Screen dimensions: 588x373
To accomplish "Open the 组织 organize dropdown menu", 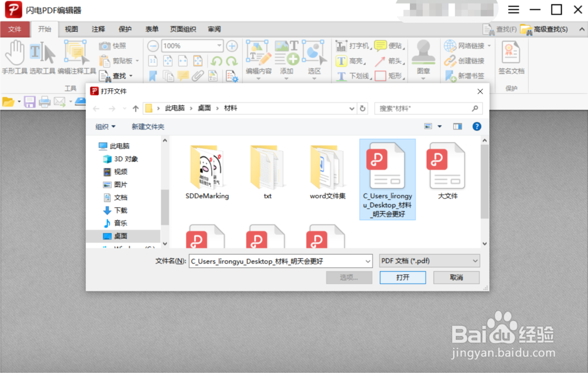I will (x=105, y=127).
